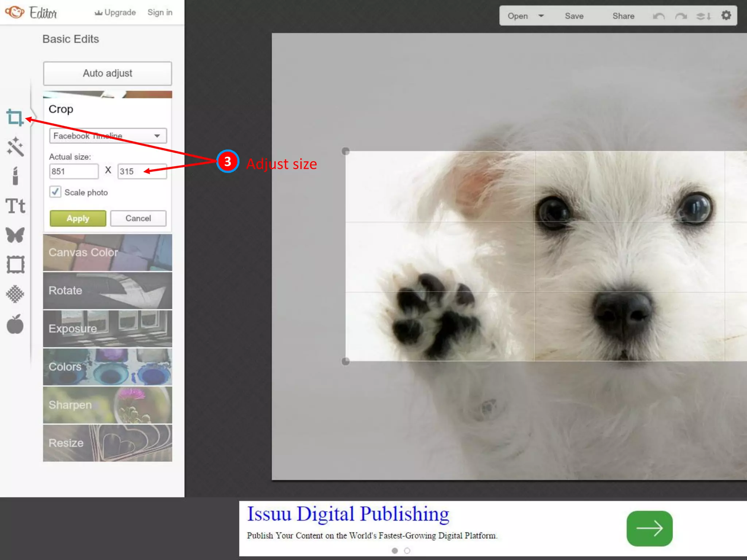The image size is (747, 560).
Task: Toggle the Scale photo checkbox
Action: pyautogui.click(x=55, y=192)
